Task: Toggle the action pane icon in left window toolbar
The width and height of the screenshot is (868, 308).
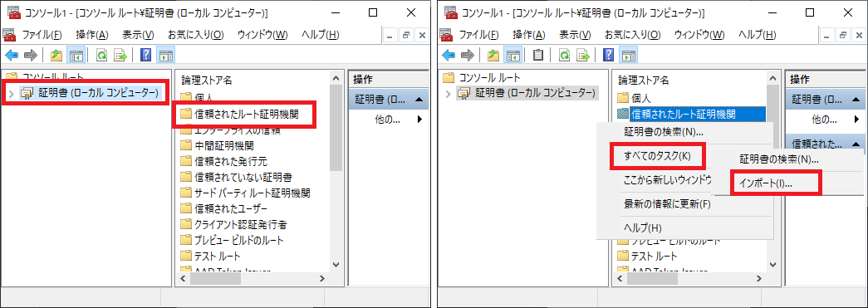Action: [166, 55]
